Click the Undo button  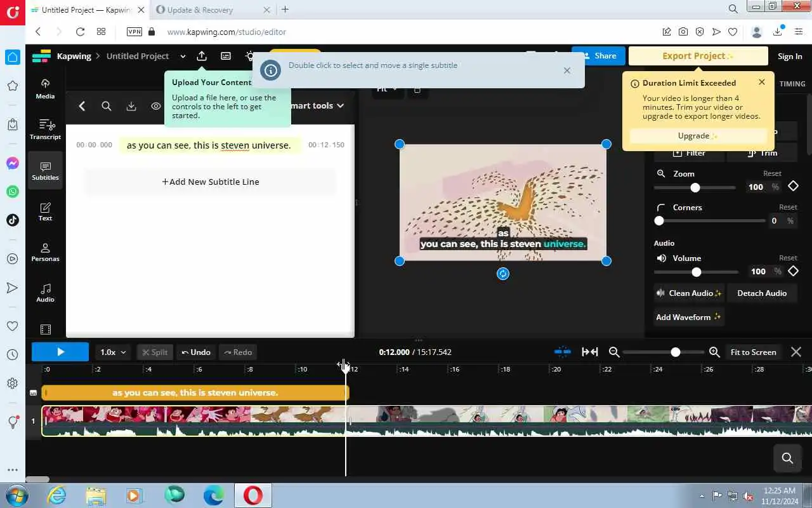tap(196, 352)
